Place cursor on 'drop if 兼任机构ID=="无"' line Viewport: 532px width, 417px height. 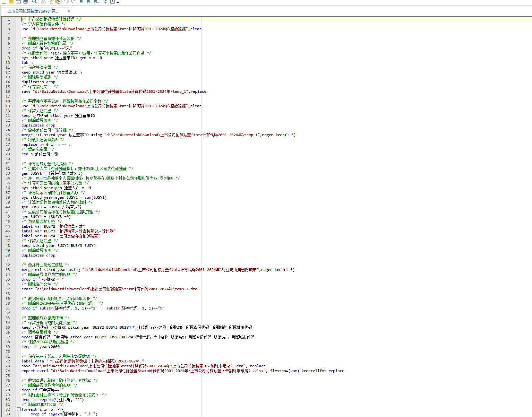click(x=47, y=48)
